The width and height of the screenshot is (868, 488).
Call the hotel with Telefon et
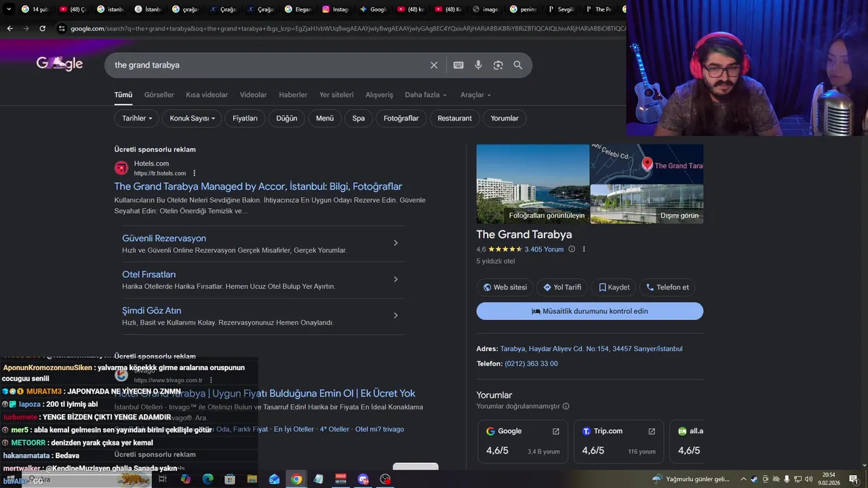tap(667, 287)
